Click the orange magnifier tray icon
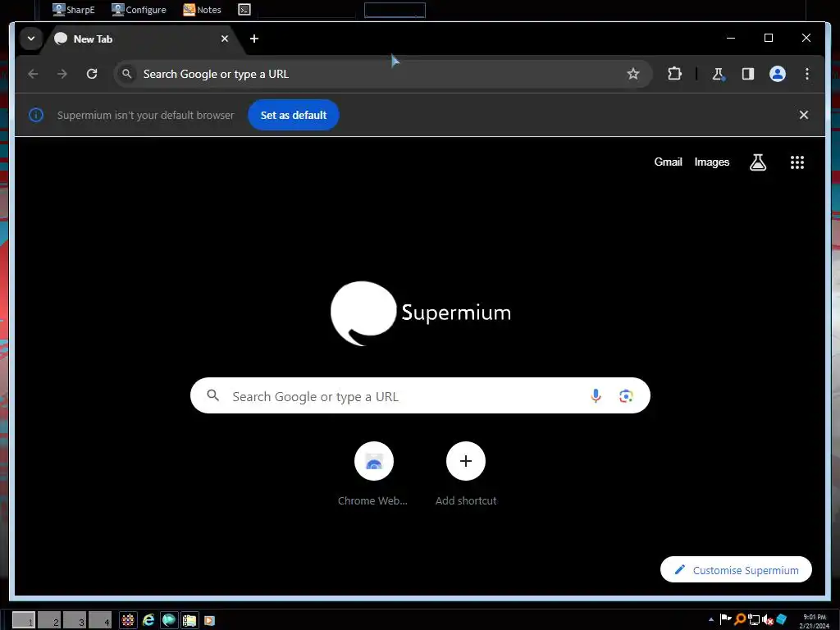Screen dimensions: 840x630 (x=740, y=619)
